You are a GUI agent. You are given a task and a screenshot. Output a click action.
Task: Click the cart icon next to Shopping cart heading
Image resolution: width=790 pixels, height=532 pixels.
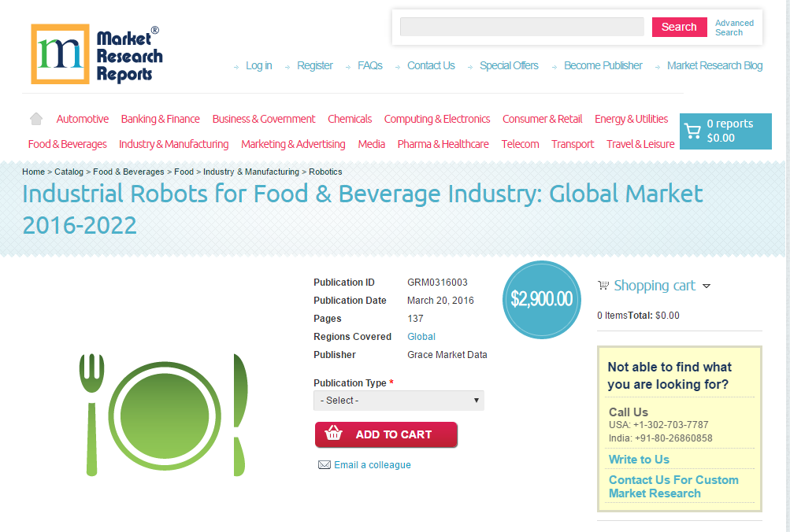[x=603, y=285]
